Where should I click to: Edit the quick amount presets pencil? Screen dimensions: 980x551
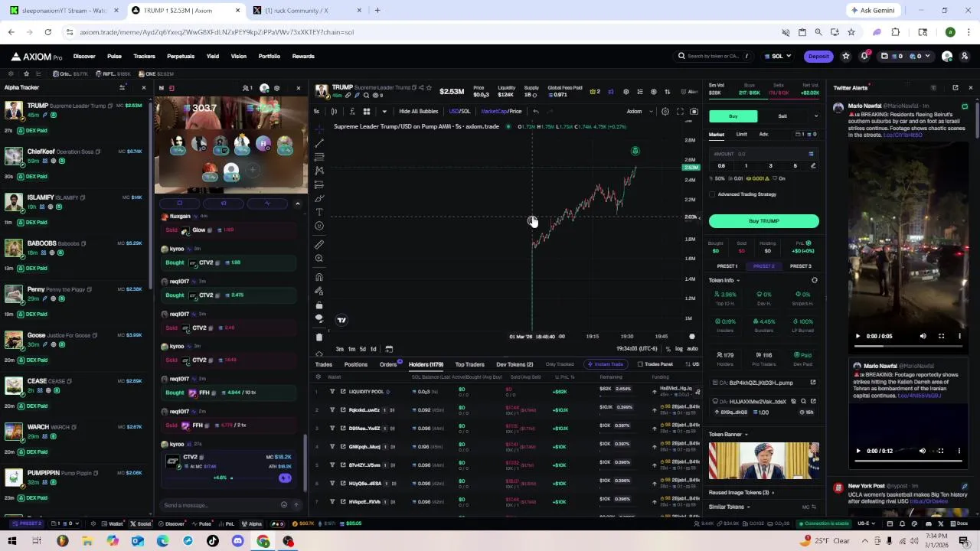click(813, 166)
